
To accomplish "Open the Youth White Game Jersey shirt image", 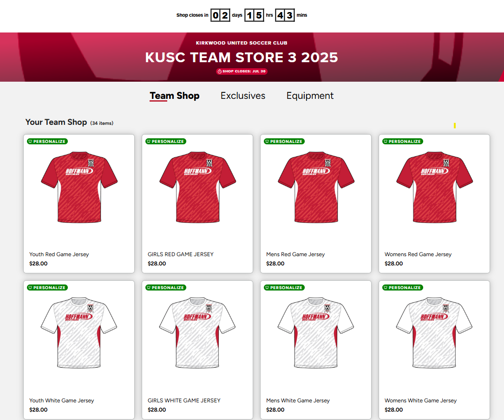I will (79, 333).
